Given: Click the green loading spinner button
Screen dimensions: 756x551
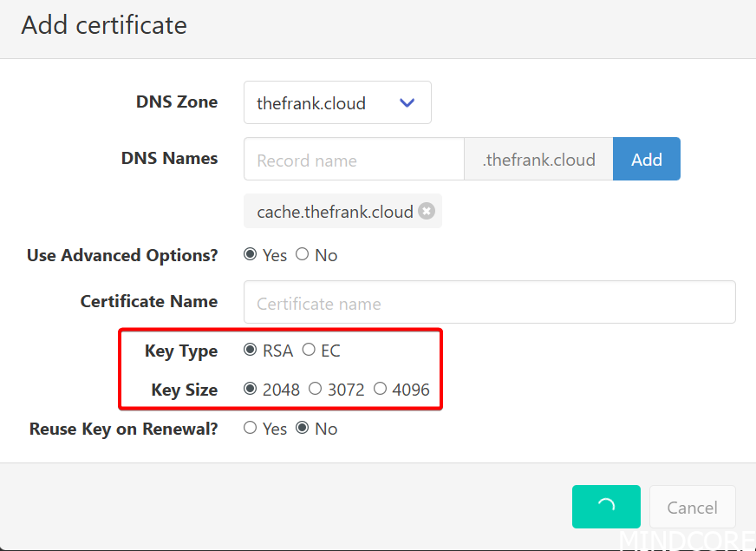Looking at the screenshot, I should pos(606,507).
